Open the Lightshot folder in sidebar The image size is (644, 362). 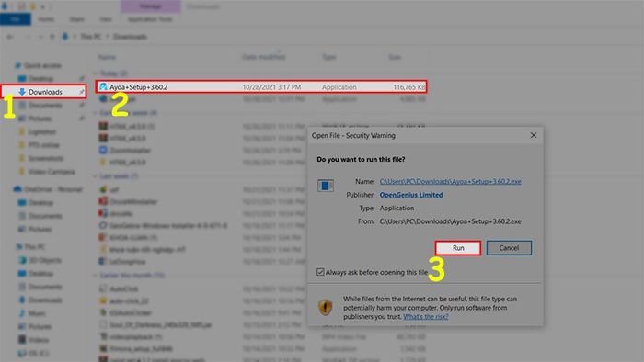pos(41,131)
